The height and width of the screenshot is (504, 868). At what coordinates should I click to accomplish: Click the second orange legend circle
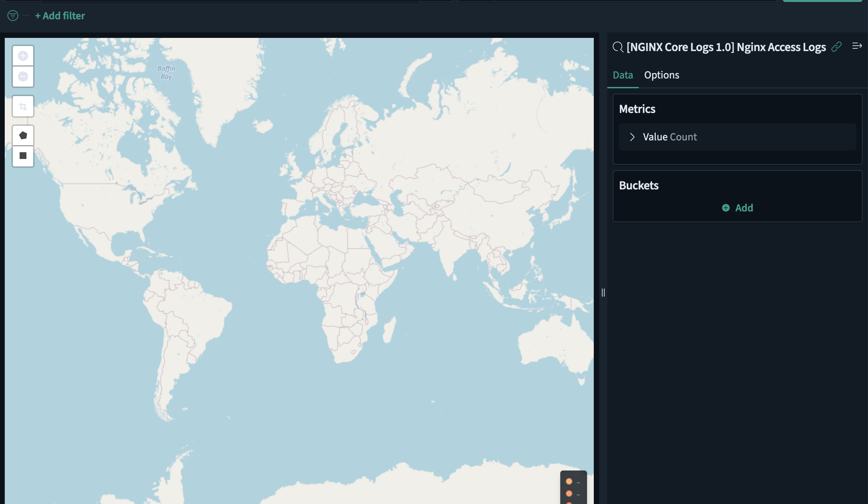569,494
